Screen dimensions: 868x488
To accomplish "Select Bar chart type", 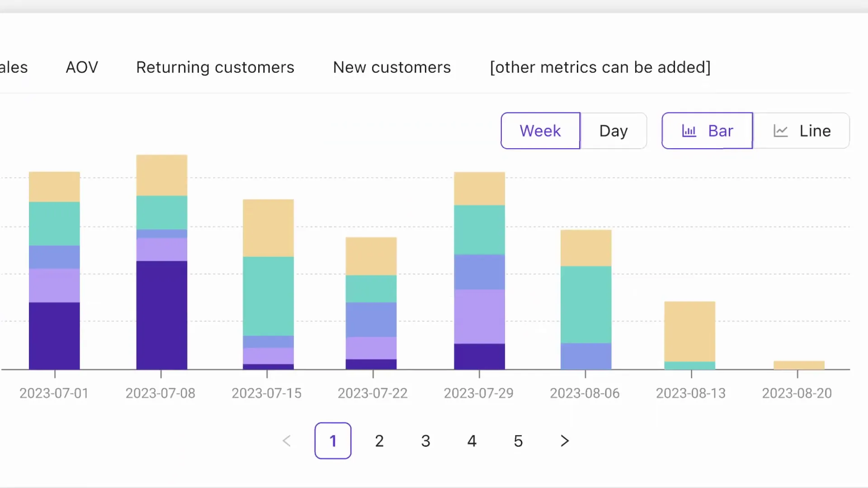I will point(707,131).
